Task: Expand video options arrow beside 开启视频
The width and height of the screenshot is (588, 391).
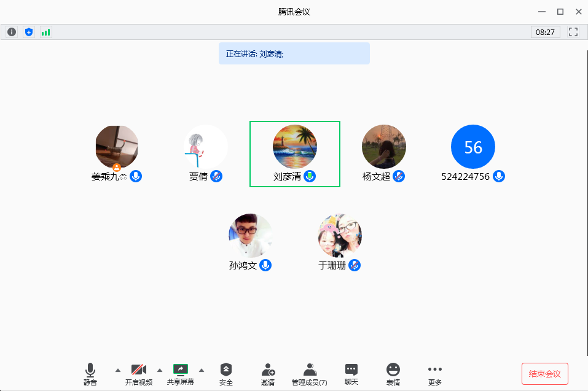Action: click(x=160, y=370)
